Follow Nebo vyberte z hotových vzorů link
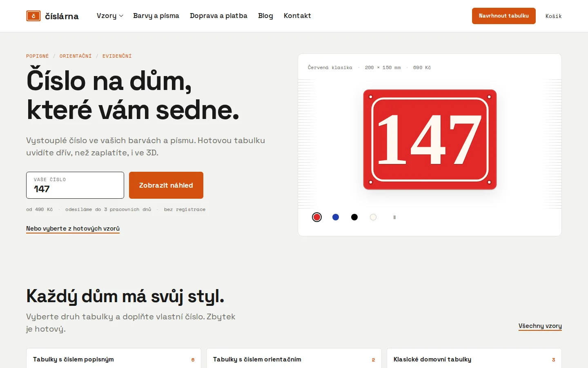588x368 pixels. [73, 229]
